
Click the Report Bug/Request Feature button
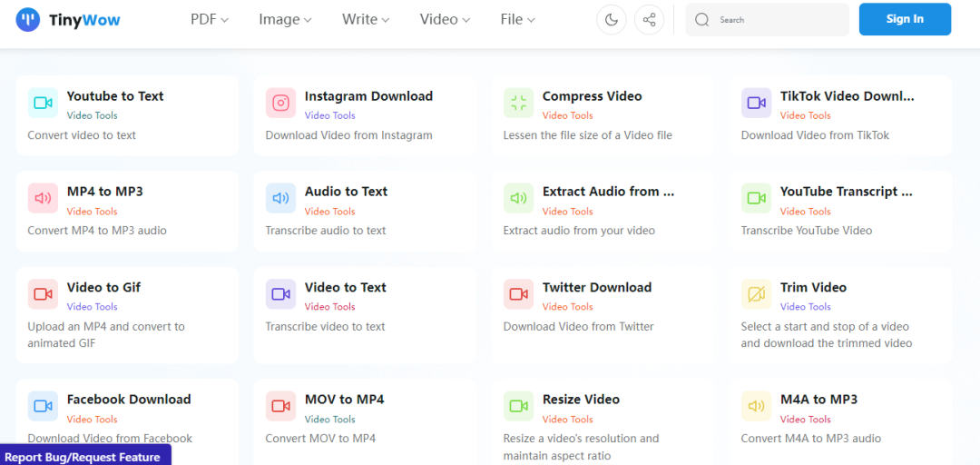85,456
